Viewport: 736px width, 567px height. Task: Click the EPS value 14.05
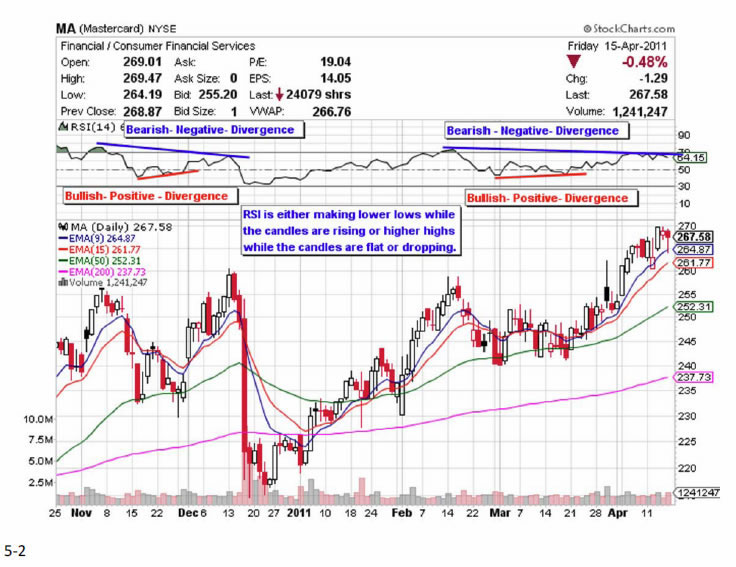pos(335,78)
